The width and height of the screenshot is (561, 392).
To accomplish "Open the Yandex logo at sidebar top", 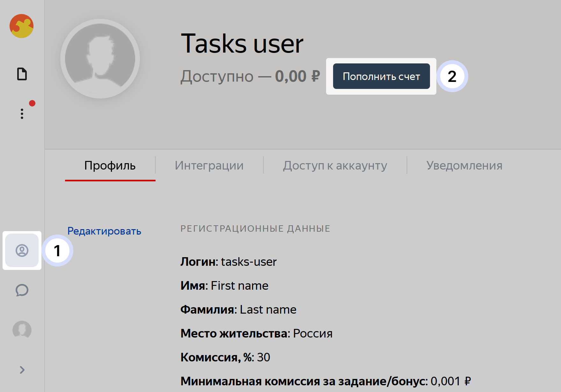I will pos(22,26).
